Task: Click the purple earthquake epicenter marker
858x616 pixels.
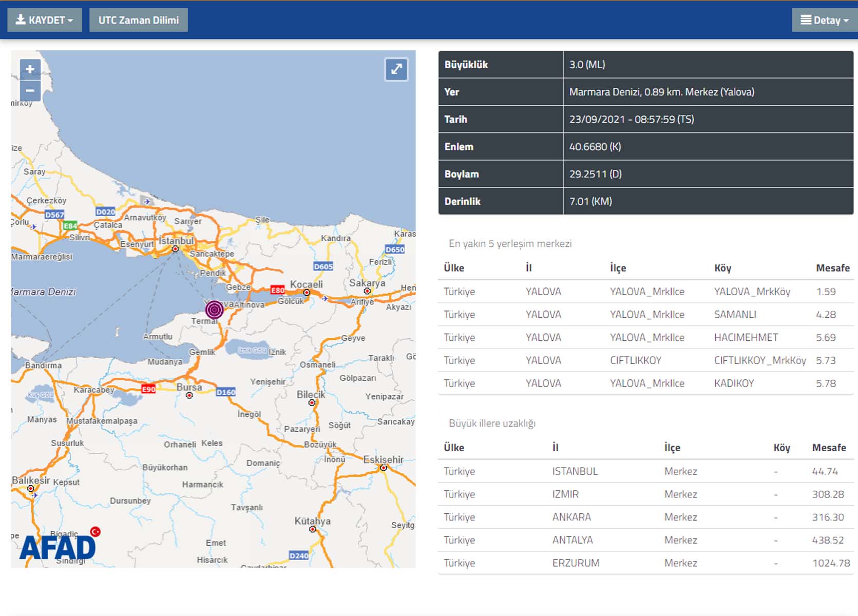Action: tap(214, 310)
